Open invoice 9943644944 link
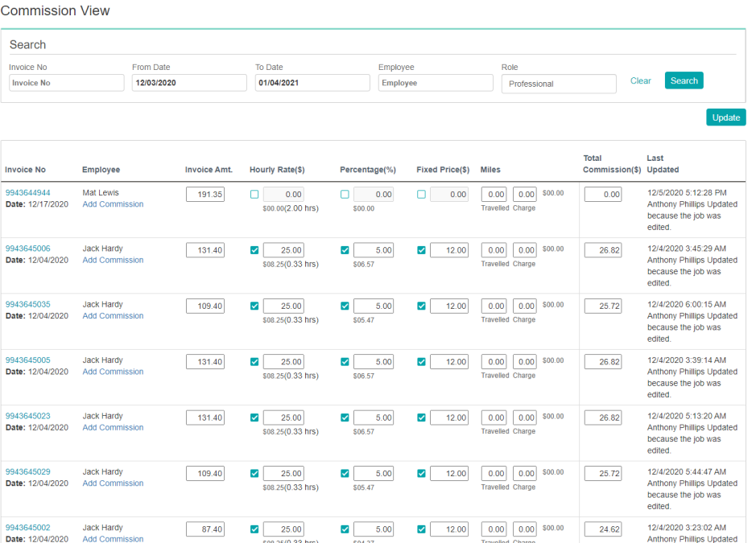 (x=27, y=193)
